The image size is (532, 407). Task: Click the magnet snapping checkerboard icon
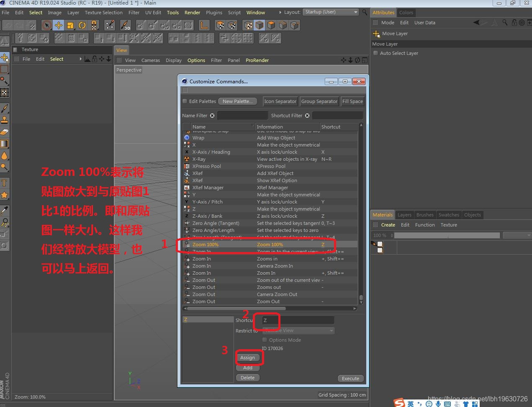point(94,26)
